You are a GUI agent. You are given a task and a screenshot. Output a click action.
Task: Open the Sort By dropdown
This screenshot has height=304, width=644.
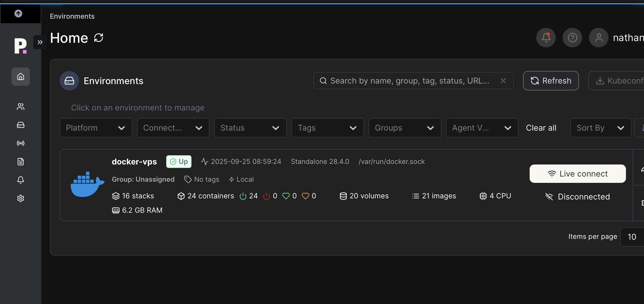(x=600, y=128)
